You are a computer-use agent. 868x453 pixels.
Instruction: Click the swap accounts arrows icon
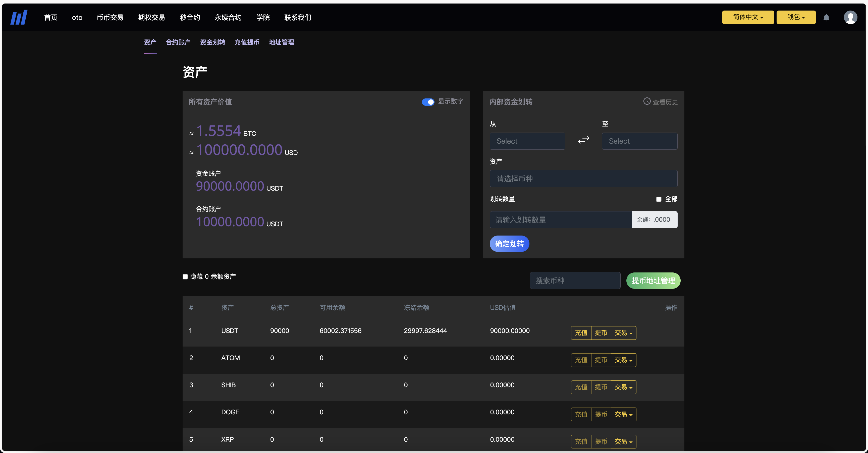[x=584, y=140]
